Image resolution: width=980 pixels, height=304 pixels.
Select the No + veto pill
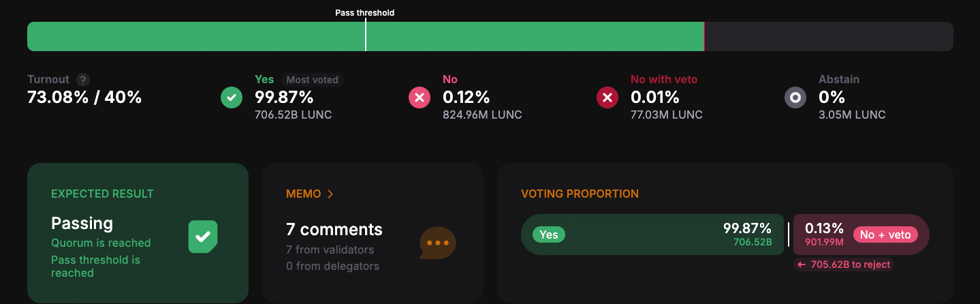(885, 234)
